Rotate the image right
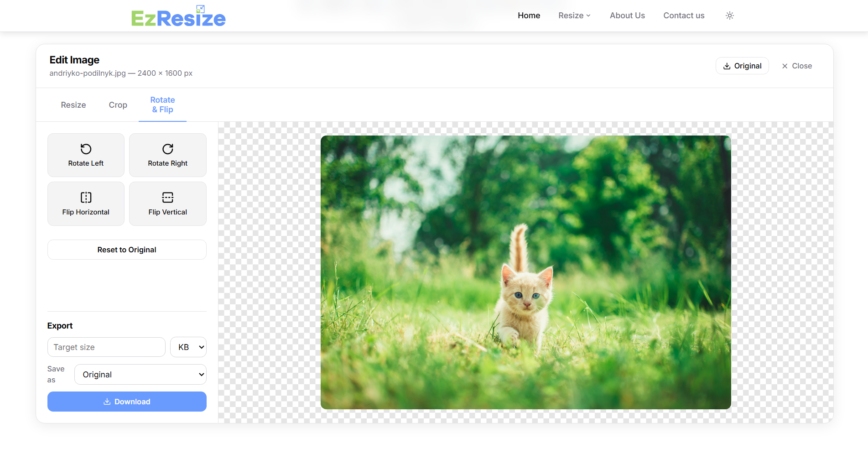This screenshot has width=868, height=449. [168, 155]
